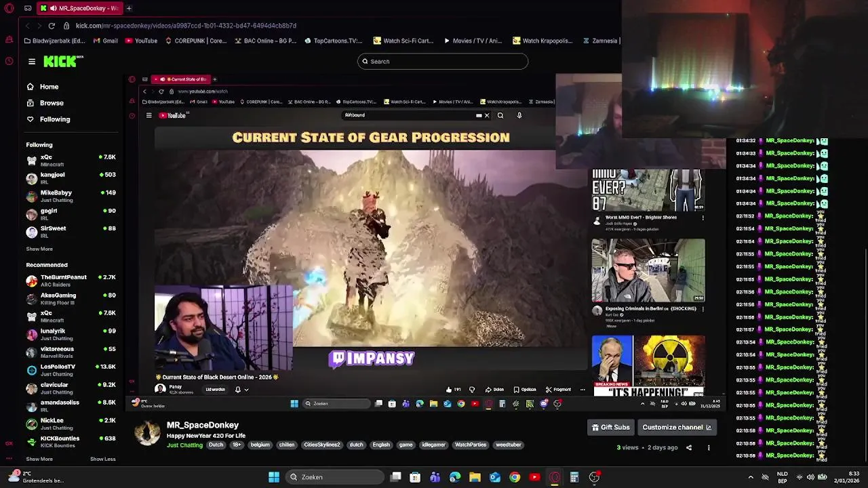Open the Kick hamburger sidebar menu
This screenshot has width=868, height=488.
click(x=31, y=61)
